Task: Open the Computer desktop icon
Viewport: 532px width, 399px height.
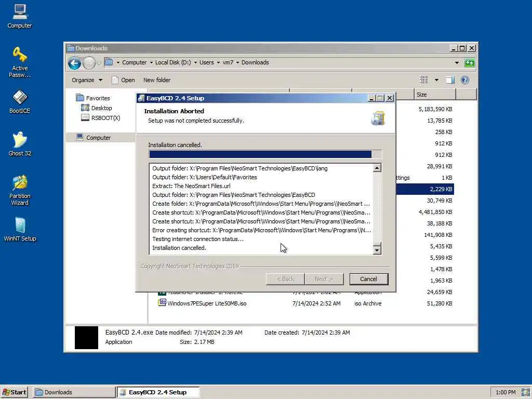Action: pyautogui.click(x=20, y=16)
